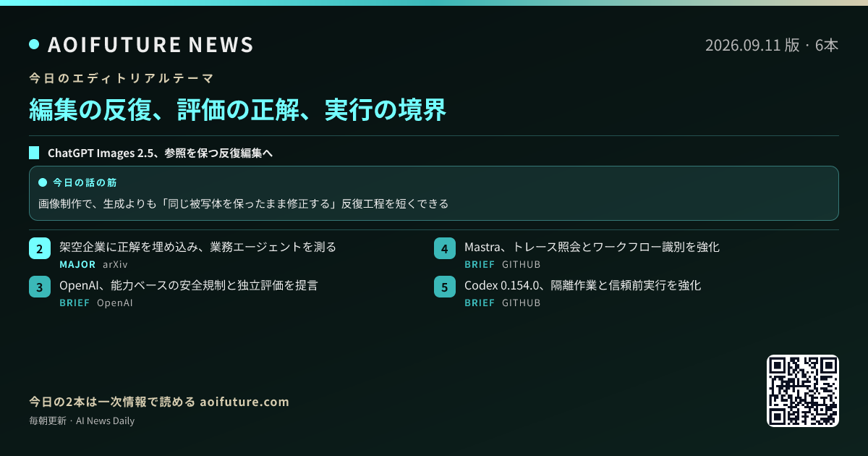
Task: Click the BRIEF tag under the Codex story
Action: coord(480,303)
